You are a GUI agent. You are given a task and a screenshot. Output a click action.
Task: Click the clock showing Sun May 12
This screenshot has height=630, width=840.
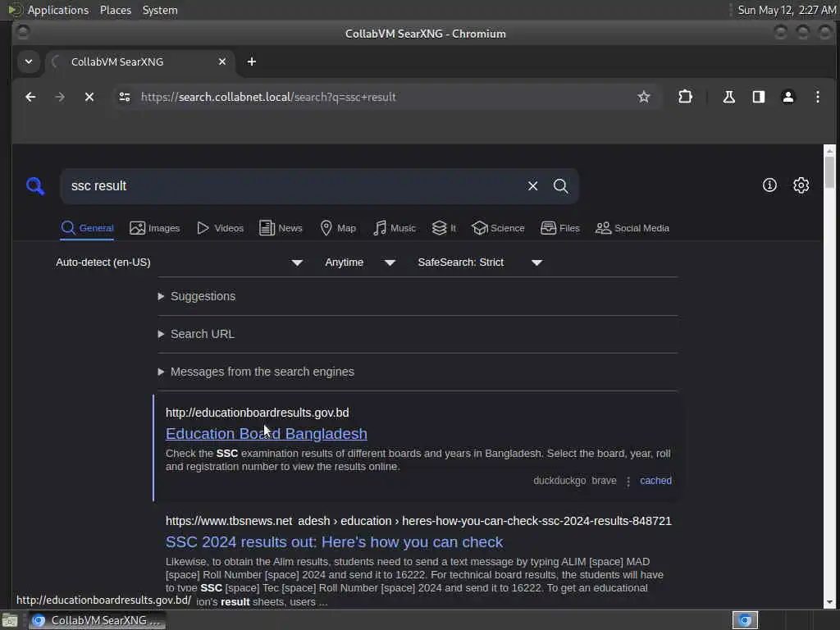tap(787, 10)
